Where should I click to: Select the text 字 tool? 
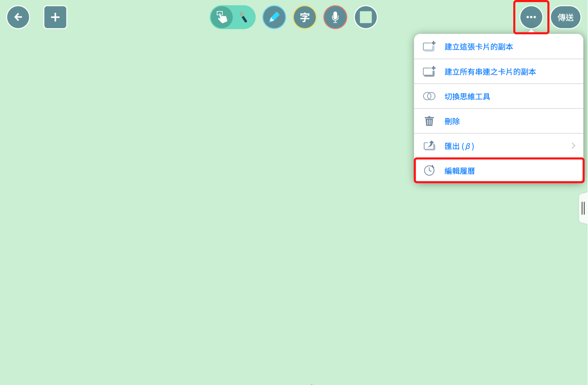[x=304, y=17]
